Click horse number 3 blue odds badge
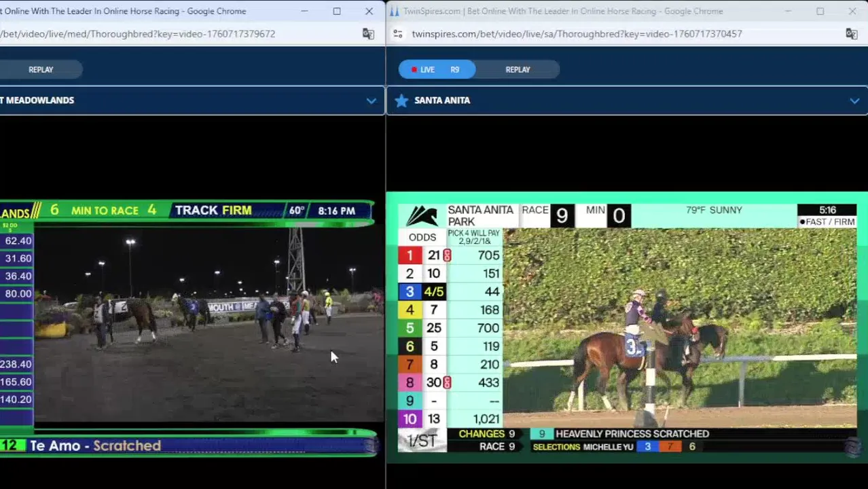 (410, 291)
